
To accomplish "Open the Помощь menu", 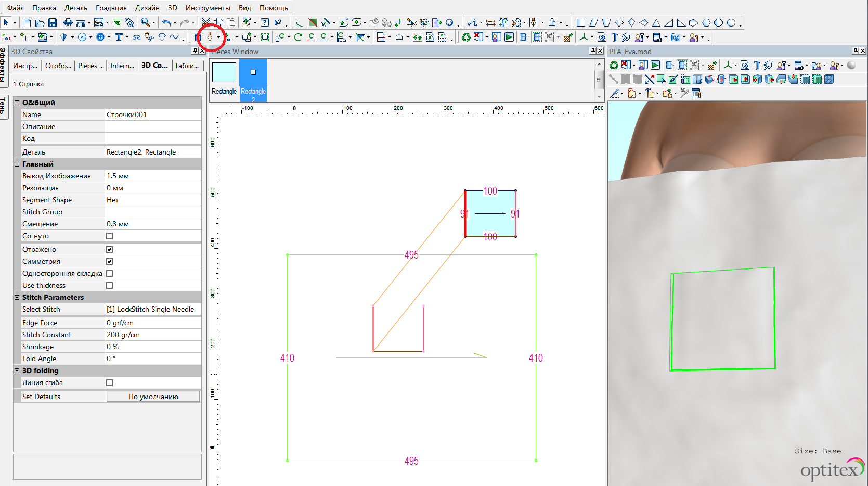I will 274,8.
